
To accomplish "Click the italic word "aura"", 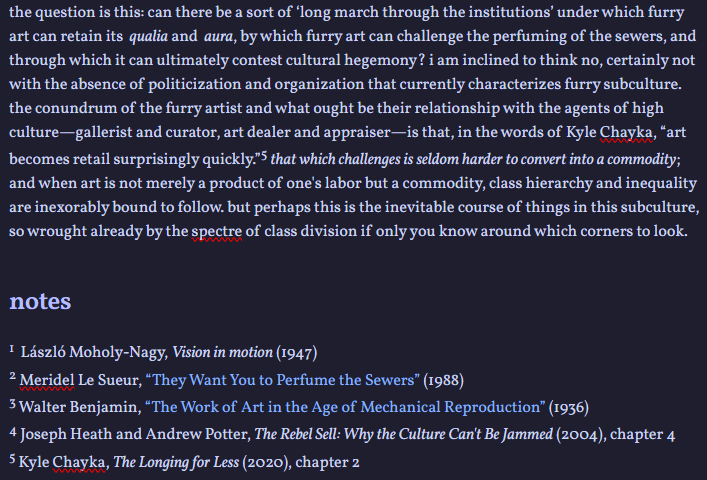I will (x=220, y=37).
